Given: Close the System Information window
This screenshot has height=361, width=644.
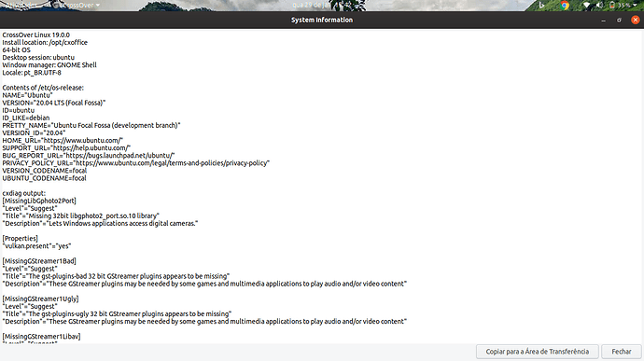Looking at the screenshot, I should coord(635,20).
